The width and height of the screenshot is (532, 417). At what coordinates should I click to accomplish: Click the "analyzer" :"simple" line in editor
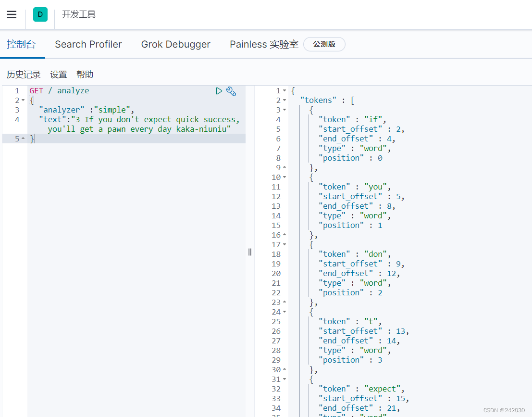coord(87,110)
